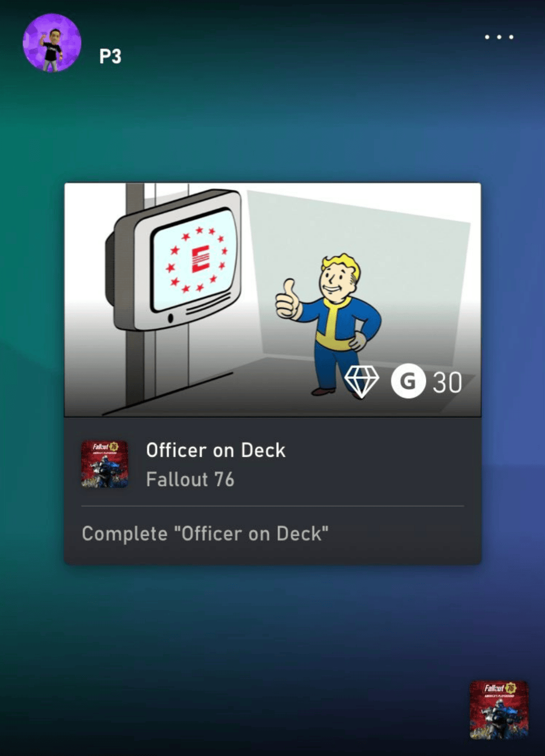Tap the divider line under Fallout 76
Screen dimensions: 545x756
(272, 506)
